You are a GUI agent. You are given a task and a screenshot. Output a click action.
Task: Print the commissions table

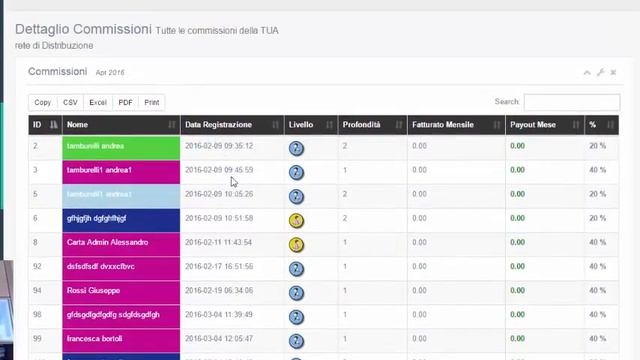coord(152,102)
